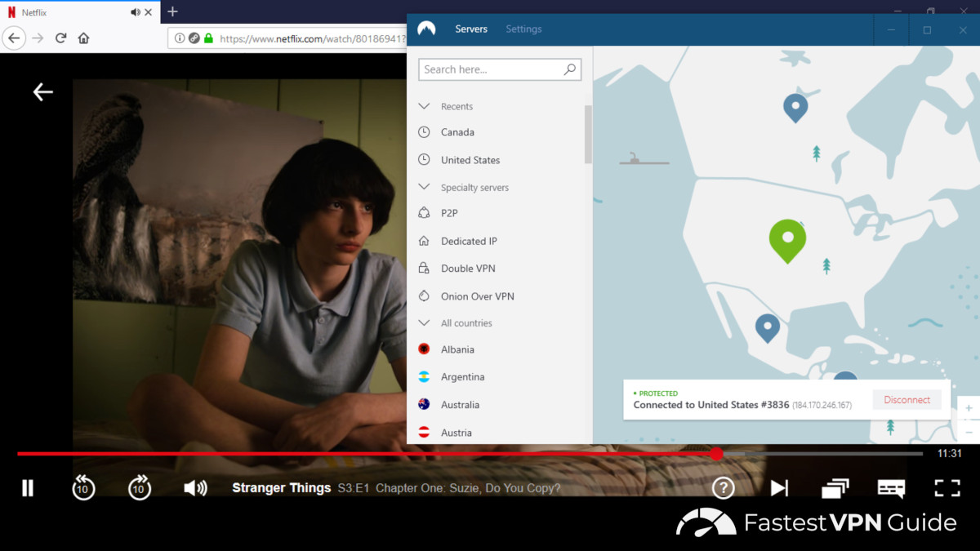Image resolution: width=980 pixels, height=551 pixels.
Task: Click the browser forward button
Action: (x=38, y=38)
